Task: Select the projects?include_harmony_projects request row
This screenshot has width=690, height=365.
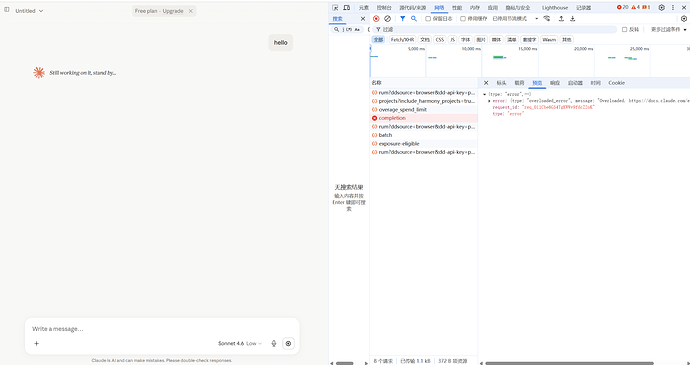Action: [424, 101]
